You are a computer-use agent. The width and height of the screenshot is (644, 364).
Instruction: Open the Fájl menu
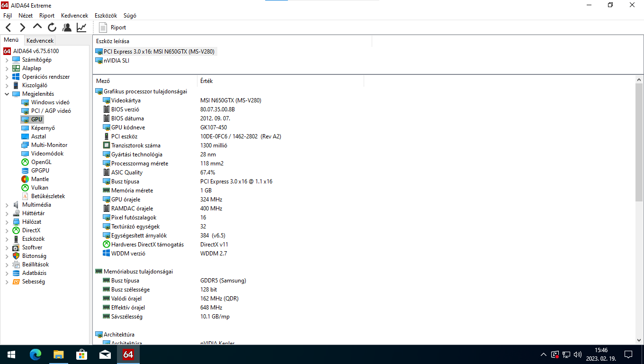[x=8, y=16]
